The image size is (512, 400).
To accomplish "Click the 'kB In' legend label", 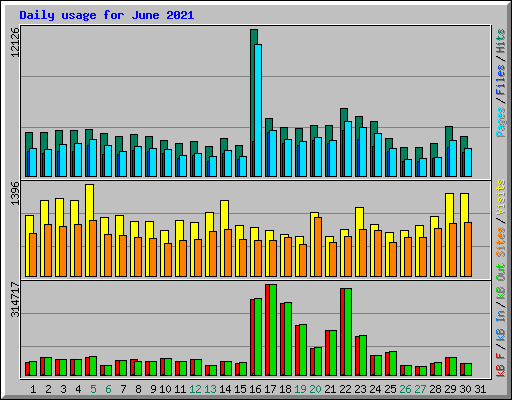I will [x=501, y=325].
